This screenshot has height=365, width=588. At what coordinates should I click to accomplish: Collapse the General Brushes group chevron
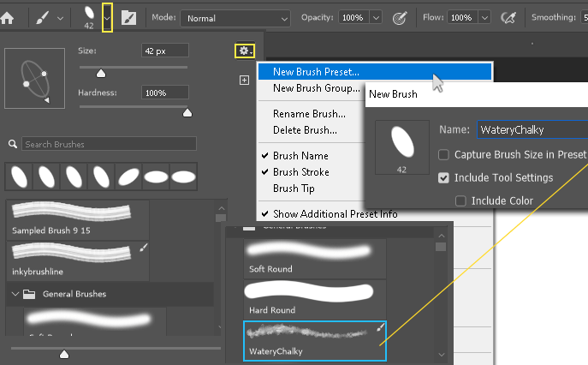click(15, 294)
